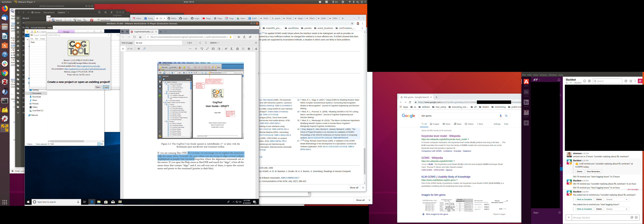Expand the find bar Options dropdown
This screenshot has height=224, width=644.
(214, 43)
